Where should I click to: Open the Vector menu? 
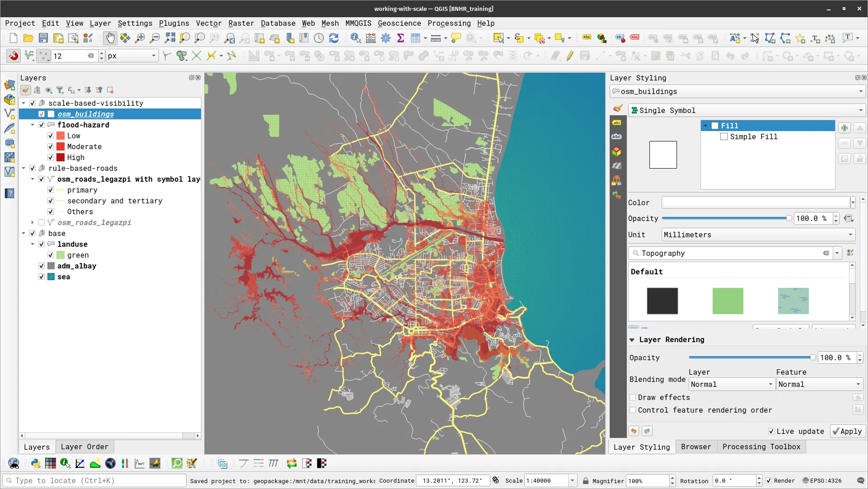[x=209, y=23]
